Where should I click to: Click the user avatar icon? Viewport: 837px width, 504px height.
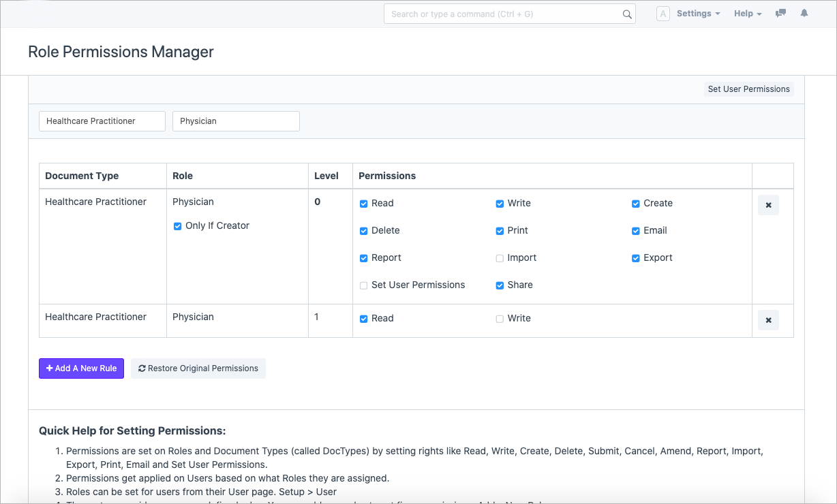[x=663, y=14]
